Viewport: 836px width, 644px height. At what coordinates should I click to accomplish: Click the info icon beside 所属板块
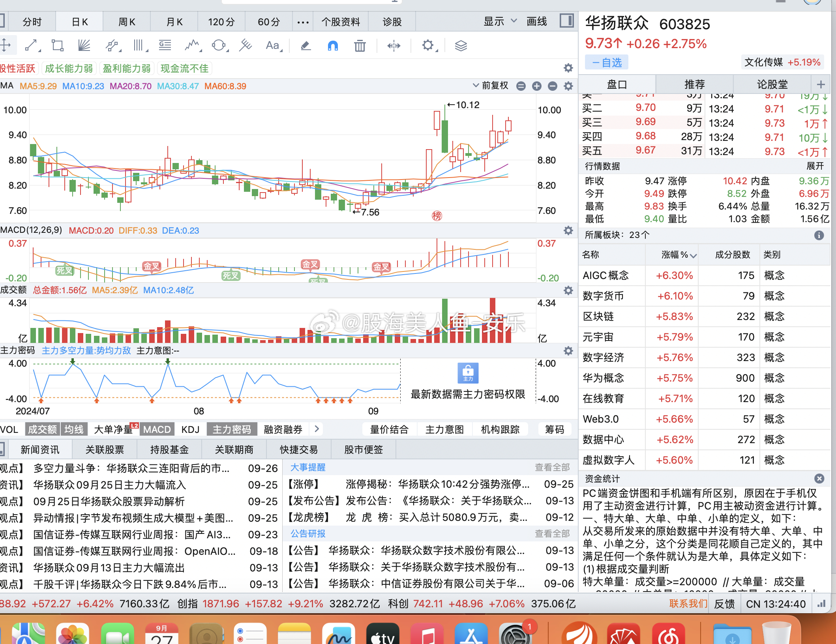pyautogui.click(x=819, y=235)
